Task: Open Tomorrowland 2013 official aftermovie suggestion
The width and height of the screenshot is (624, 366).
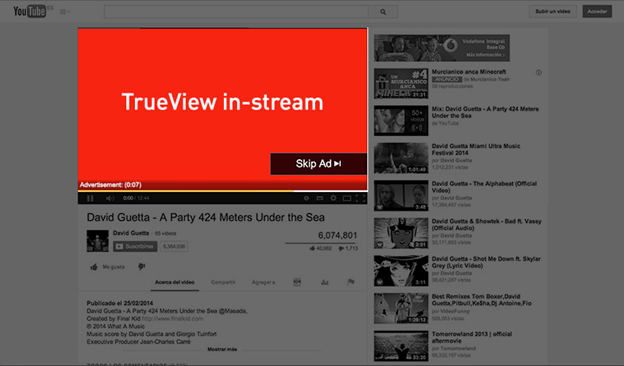Action: click(472, 337)
